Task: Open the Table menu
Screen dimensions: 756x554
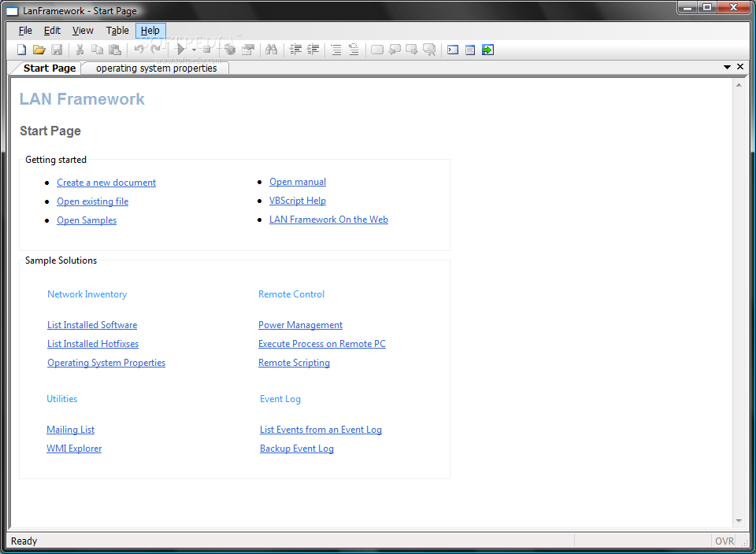Action: 117,31
